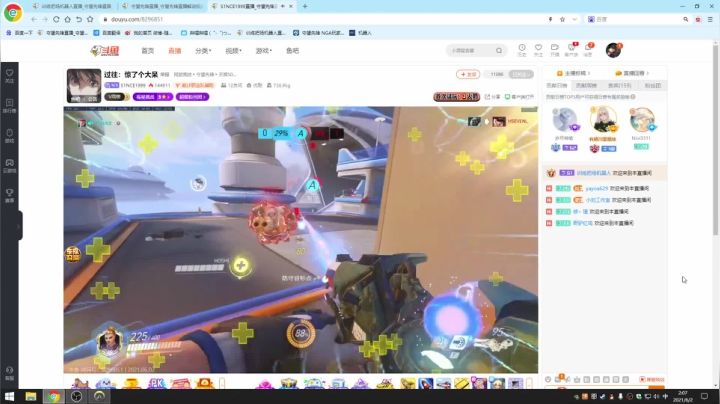Click the red-outlined 友邻 button
The image size is (720, 404).
click(x=468, y=74)
